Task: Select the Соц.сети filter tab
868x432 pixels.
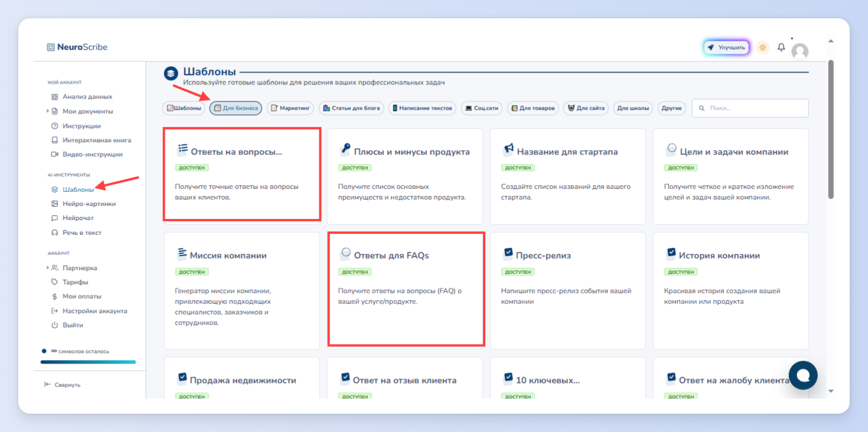Action: 482,108
